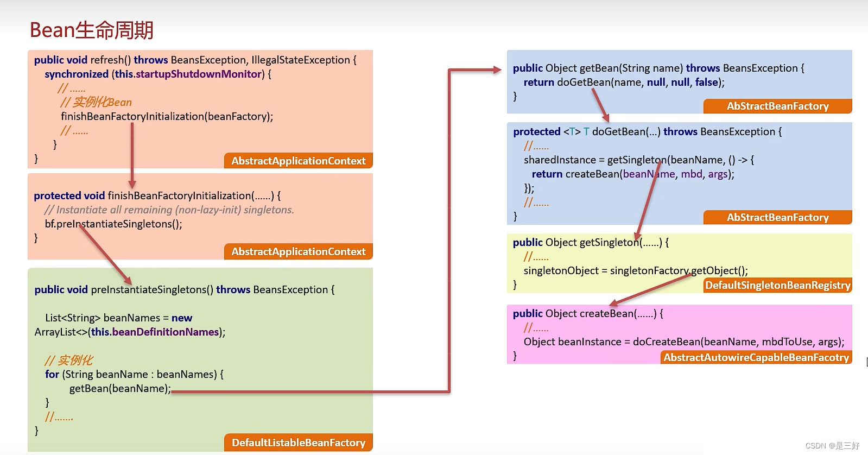Click 'public void preInstantiateSingletons()' signature
The image size is (868, 455).
pos(185,289)
